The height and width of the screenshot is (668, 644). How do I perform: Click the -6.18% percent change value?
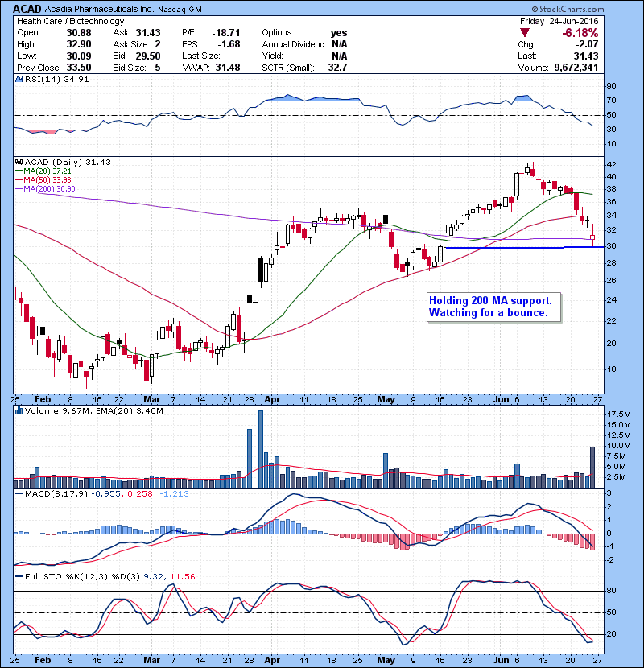pyautogui.click(x=580, y=33)
